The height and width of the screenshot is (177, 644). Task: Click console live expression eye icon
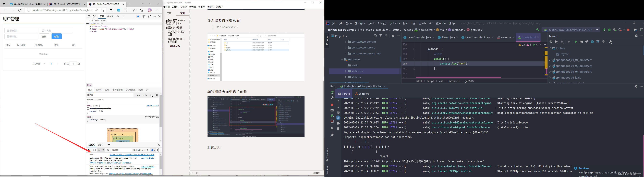108,150
